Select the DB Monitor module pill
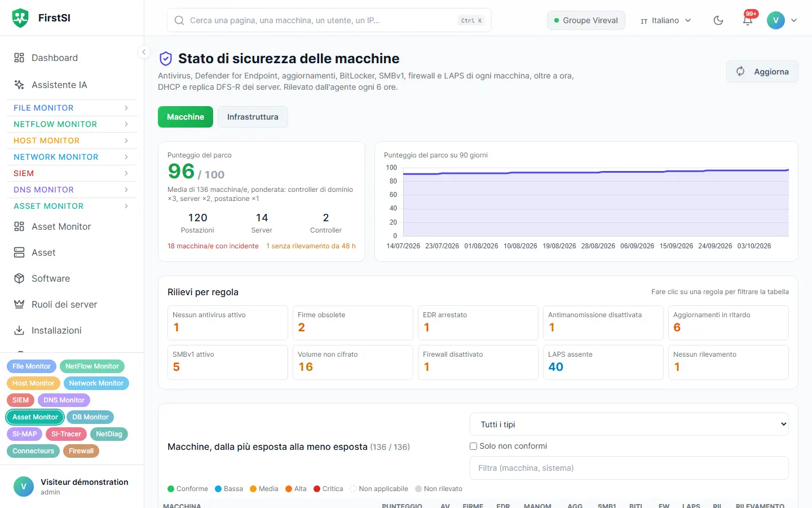 (90, 417)
